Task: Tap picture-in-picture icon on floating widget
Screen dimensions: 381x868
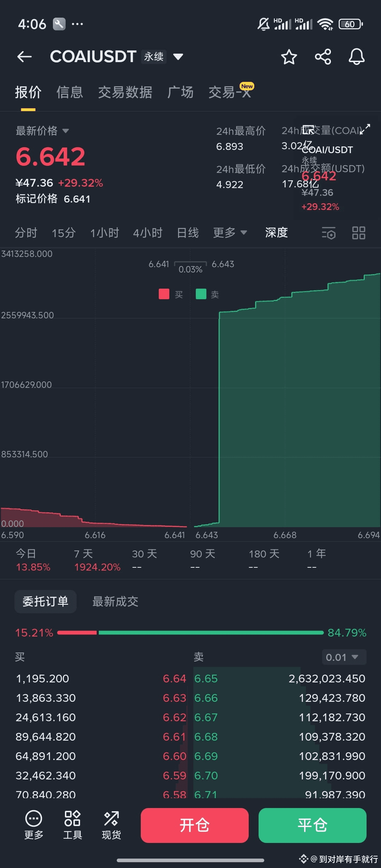Action: [308, 130]
